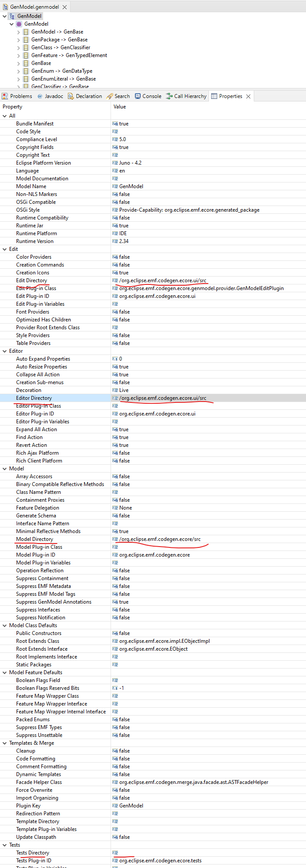This screenshot has width=306, height=868.
Task: Expand the GenFeature -> GenTypedElement node
Action: 18,55
